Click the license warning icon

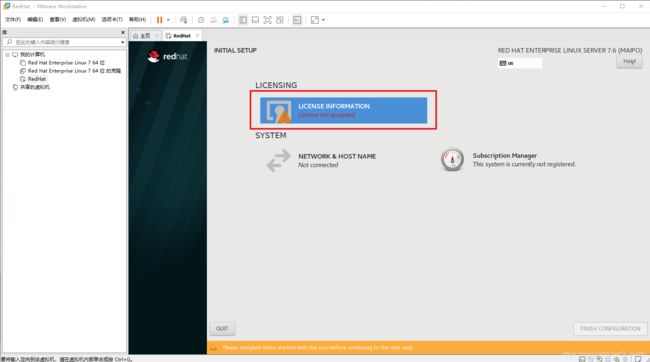(x=284, y=118)
